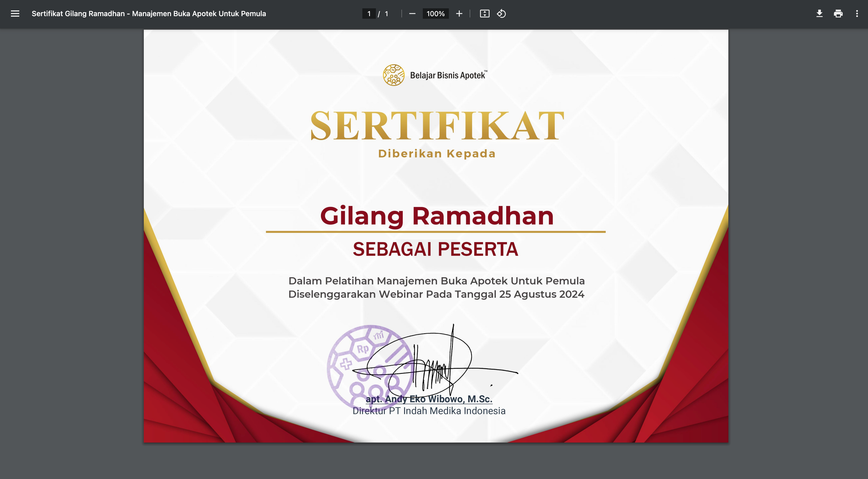This screenshot has width=868, height=479.
Task: Click the name Gilang Ramadhan
Action: click(x=437, y=216)
